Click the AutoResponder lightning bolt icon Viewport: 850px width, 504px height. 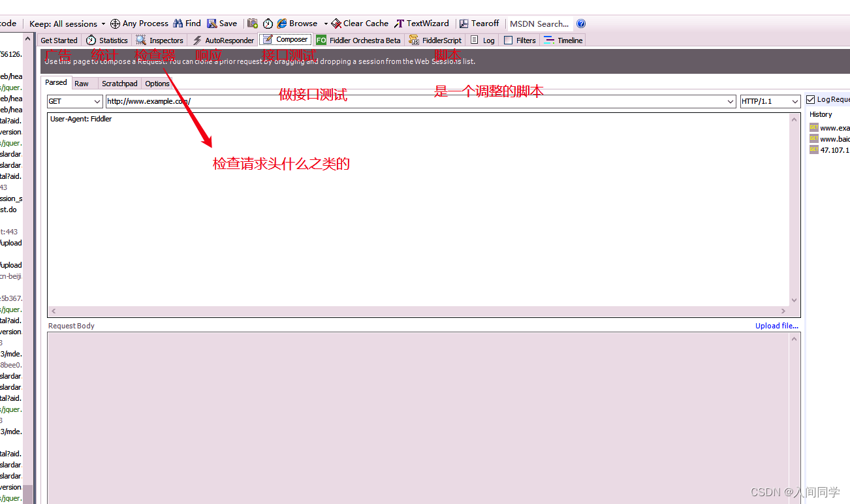tap(197, 40)
